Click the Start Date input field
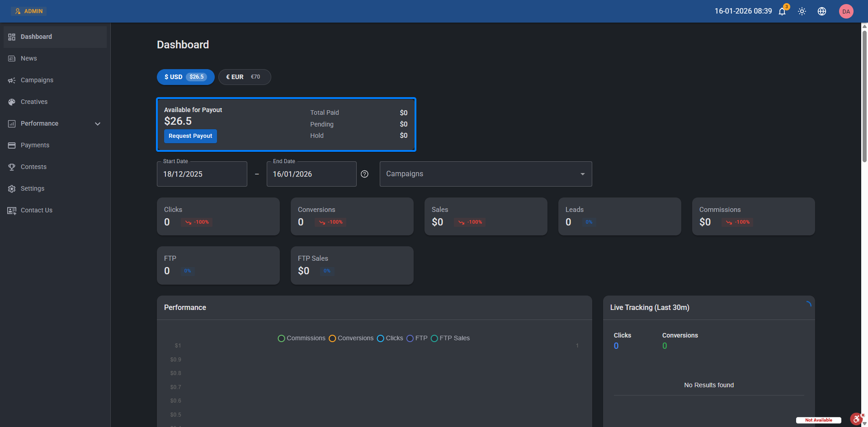This screenshot has height=427, width=868. tap(202, 174)
